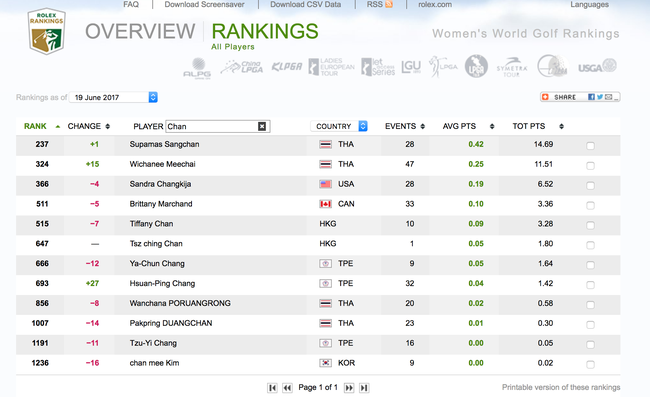
Task: Click the Rolex Rankings logo
Action: [x=46, y=31]
